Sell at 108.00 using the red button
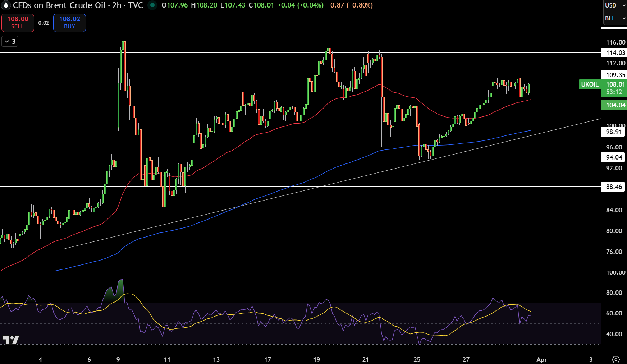Image resolution: width=627 pixels, height=364 pixels. (x=18, y=23)
